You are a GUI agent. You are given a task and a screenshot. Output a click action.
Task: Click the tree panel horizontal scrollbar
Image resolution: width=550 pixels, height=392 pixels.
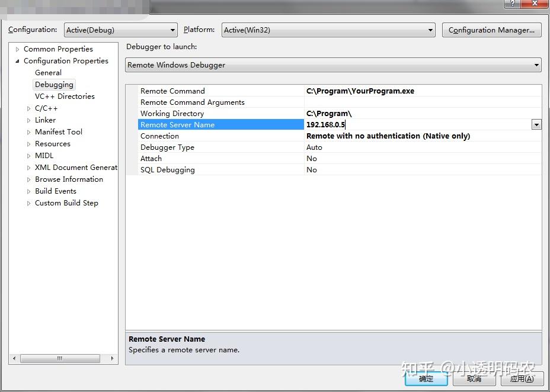[x=59, y=358]
